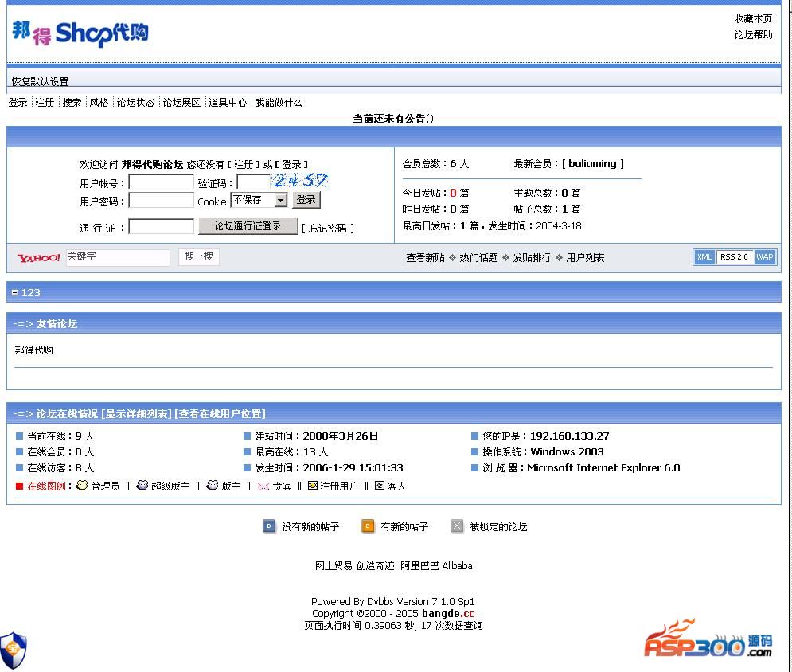Click the 显示详细列表 link
Image resolution: width=792 pixels, height=672 pixels.
coord(136,414)
